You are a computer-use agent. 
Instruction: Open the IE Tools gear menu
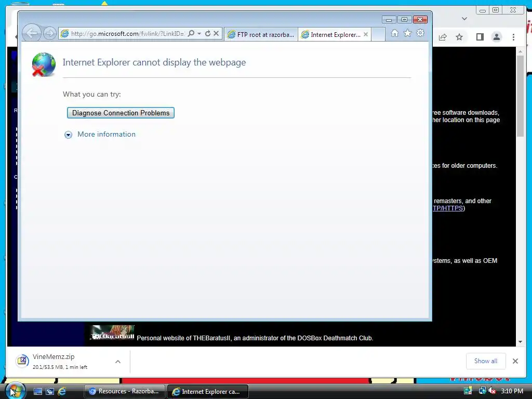pyautogui.click(x=420, y=33)
